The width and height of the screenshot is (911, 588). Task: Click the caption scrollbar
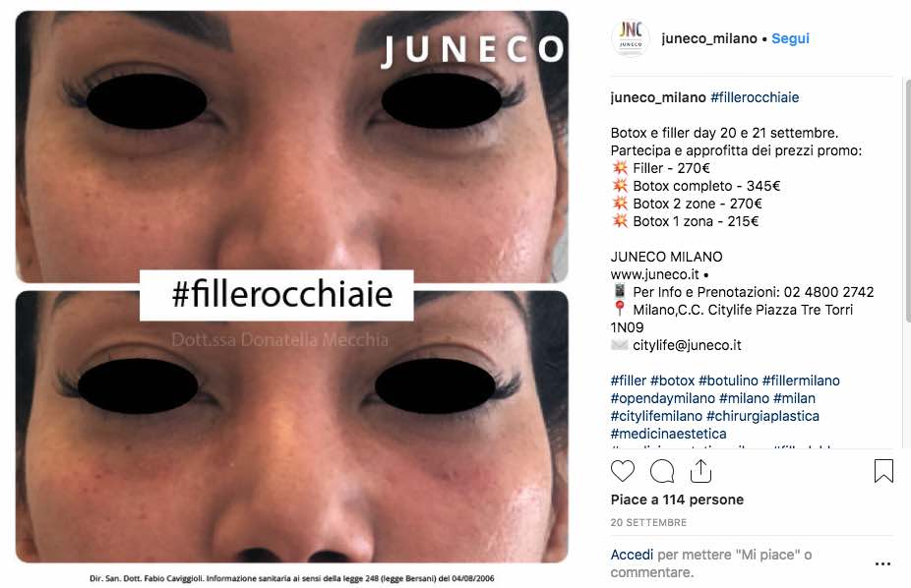click(x=908, y=201)
